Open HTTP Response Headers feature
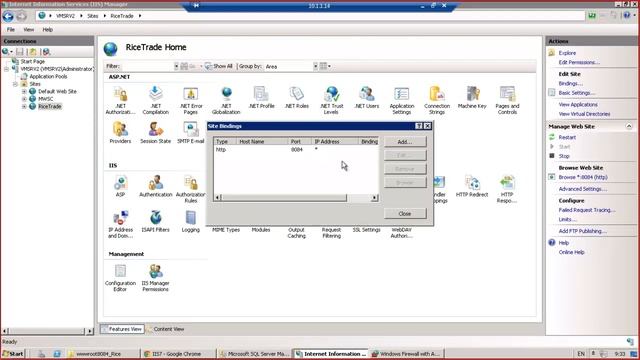 [507, 189]
